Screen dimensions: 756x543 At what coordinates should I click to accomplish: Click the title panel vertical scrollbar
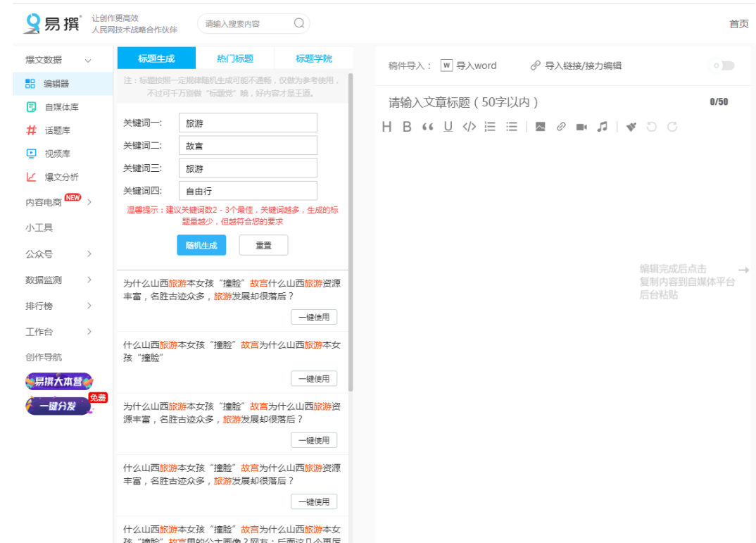pyautogui.click(x=351, y=232)
